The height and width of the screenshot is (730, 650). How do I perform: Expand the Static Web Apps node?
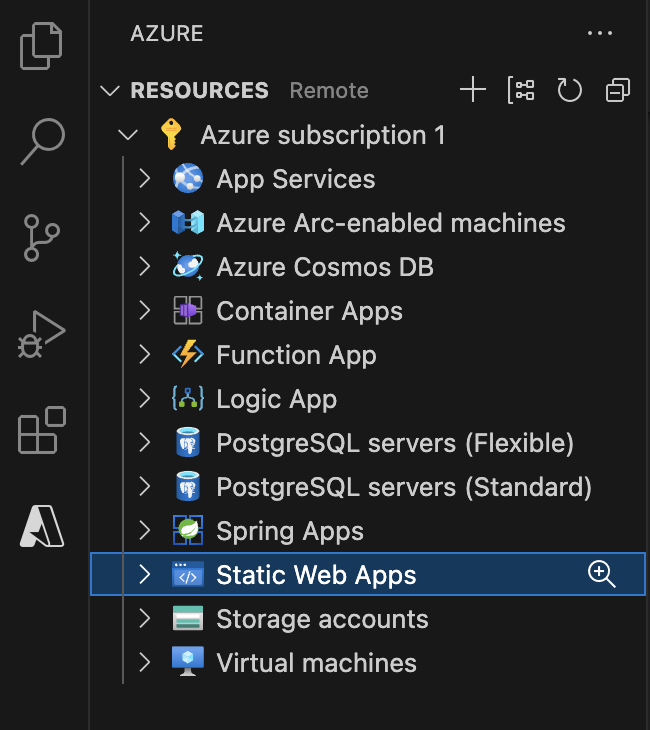tap(145, 575)
